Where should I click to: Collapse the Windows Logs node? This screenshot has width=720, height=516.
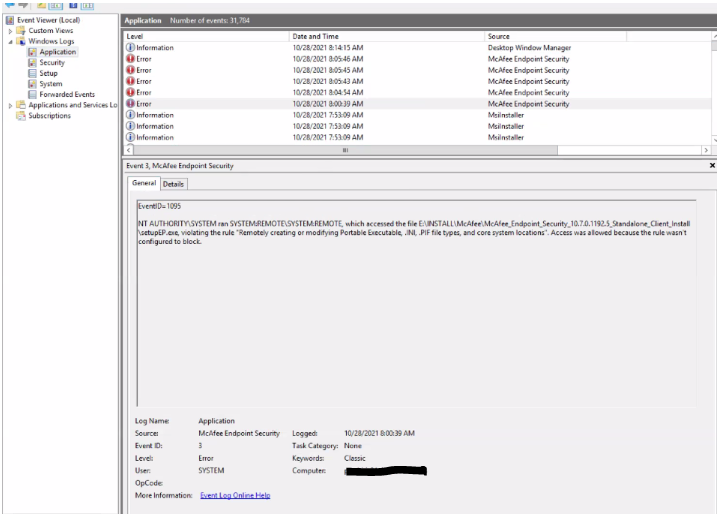pyautogui.click(x=10, y=42)
